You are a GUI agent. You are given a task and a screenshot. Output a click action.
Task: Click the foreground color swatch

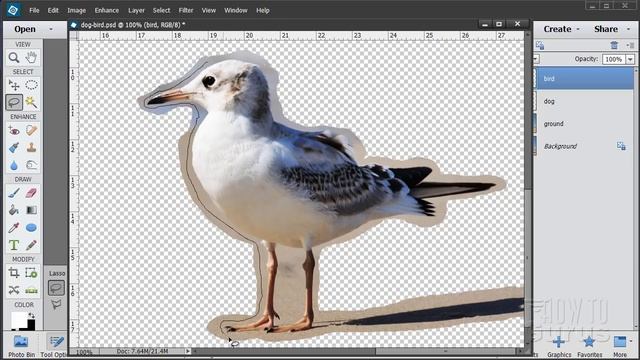pos(18,319)
